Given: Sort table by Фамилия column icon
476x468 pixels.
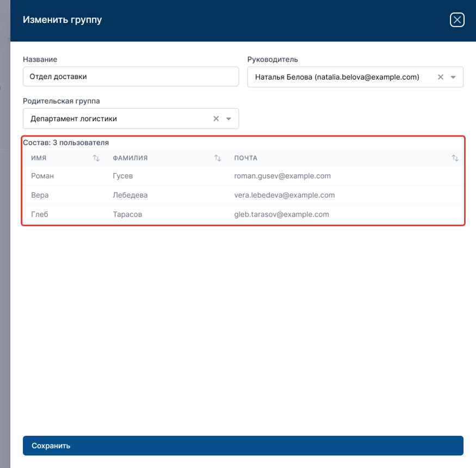Looking at the screenshot, I should [218, 158].
